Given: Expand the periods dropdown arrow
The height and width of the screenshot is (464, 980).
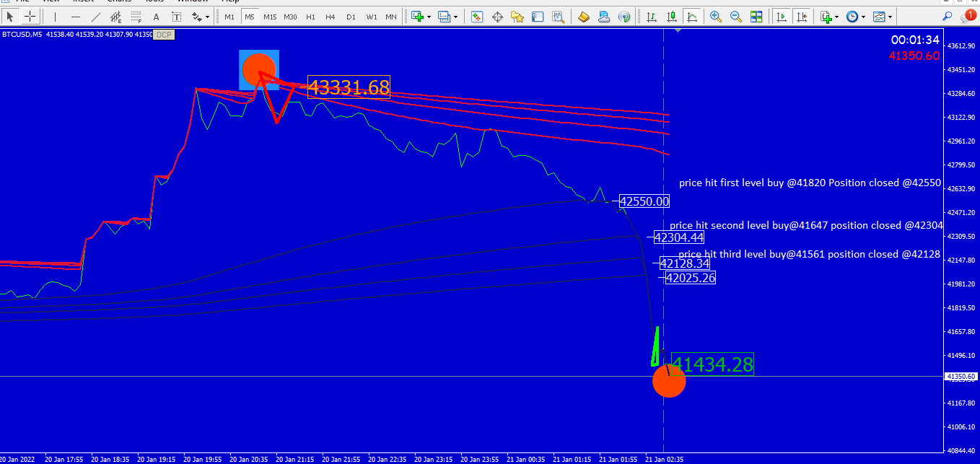Looking at the screenshot, I should (x=864, y=16).
